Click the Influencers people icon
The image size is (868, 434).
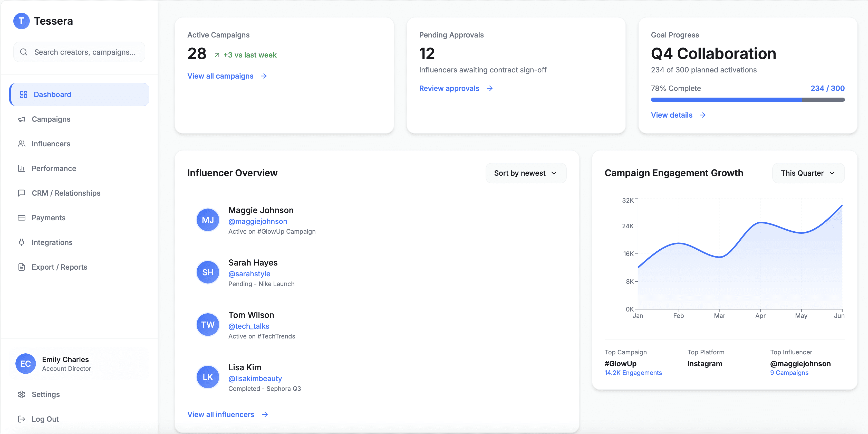tap(22, 144)
